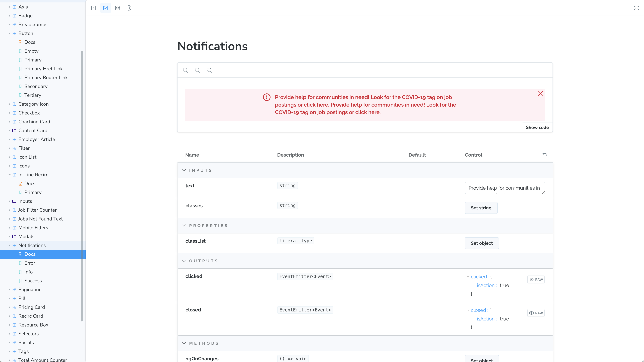Zoom out of the preview canvas
Screen dimensions: 644x362
(197, 70)
